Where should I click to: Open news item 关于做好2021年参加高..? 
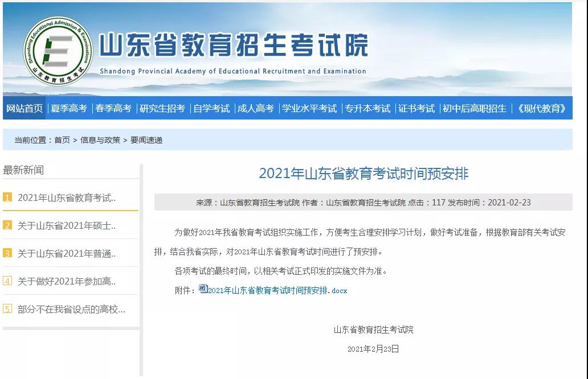coord(67,281)
